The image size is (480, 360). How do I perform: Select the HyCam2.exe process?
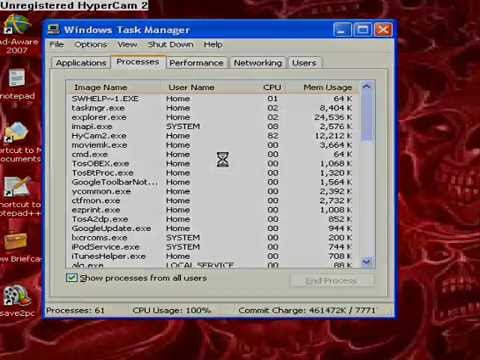pos(212,136)
